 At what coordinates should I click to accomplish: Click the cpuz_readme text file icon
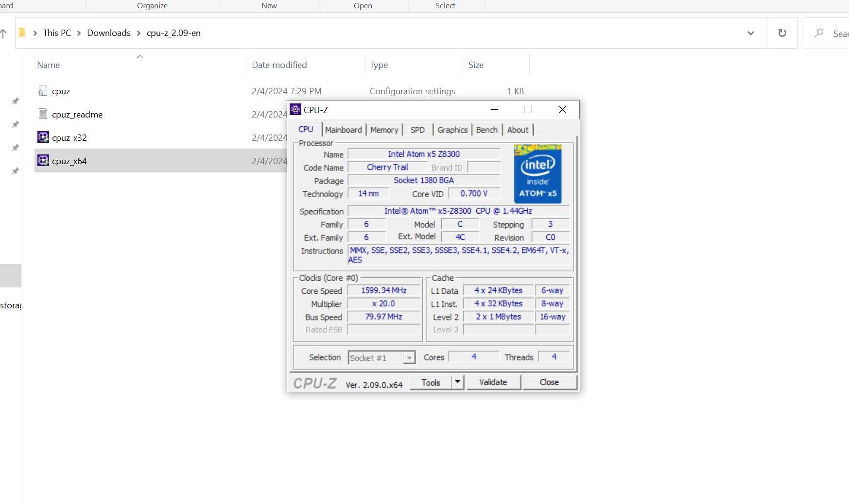point(43,114)
